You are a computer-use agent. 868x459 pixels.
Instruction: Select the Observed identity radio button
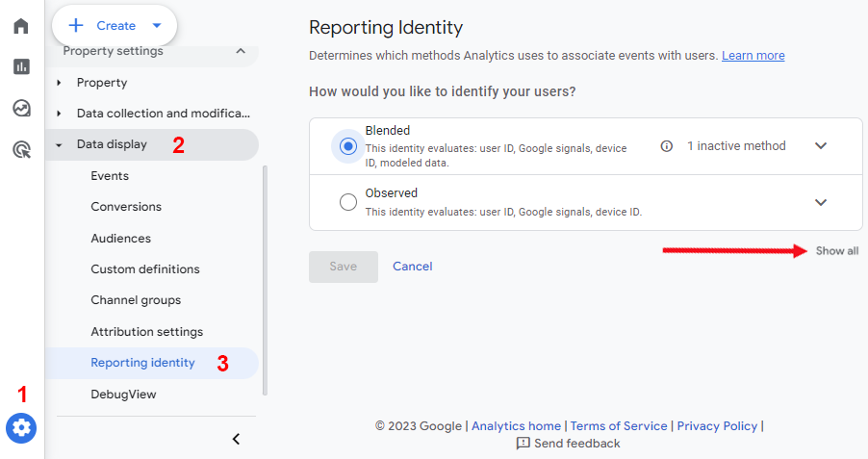click(348, 202)
